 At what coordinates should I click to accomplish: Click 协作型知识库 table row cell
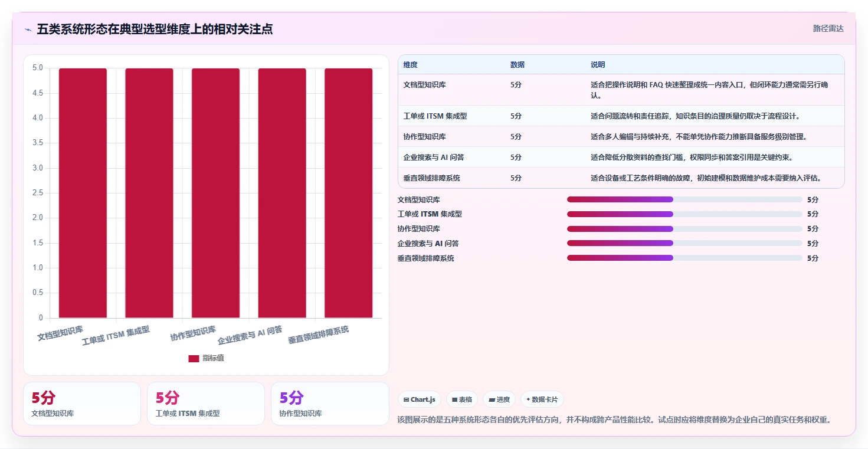(x=425, y=137)
